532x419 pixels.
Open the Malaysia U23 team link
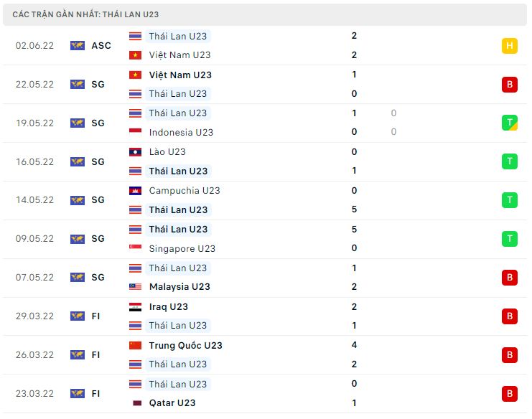(179, 287)
